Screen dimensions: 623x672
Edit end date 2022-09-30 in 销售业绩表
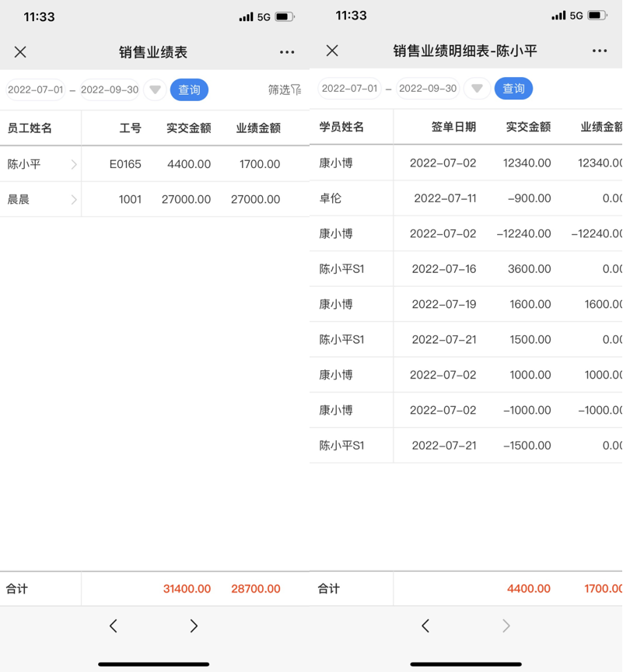[x=110, y=90]
